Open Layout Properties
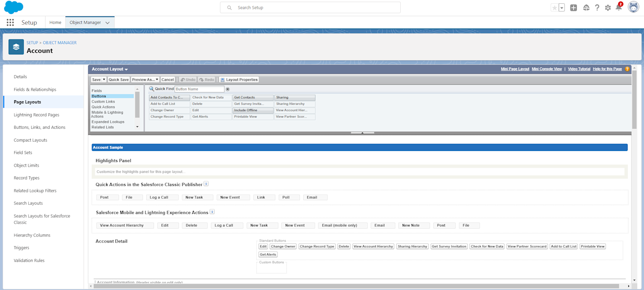This screenshot has width=644, height=290. pos(239,80)
